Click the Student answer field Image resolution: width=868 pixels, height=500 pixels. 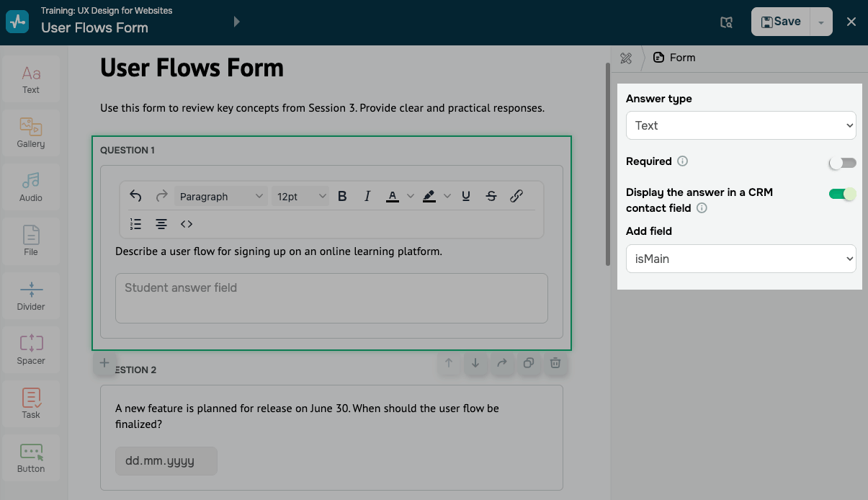click(x=331, y=298)
